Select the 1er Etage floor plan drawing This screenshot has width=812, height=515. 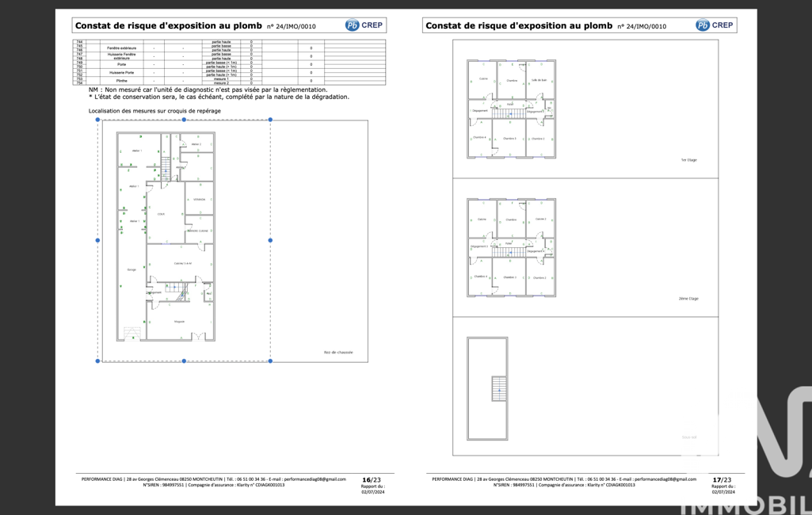click(x=511, y=109)
